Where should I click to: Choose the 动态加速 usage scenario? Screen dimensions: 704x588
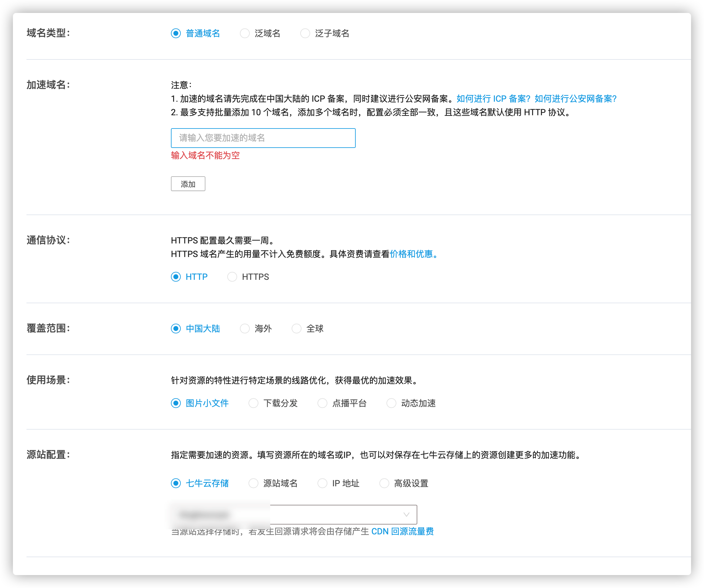(391, 403)
